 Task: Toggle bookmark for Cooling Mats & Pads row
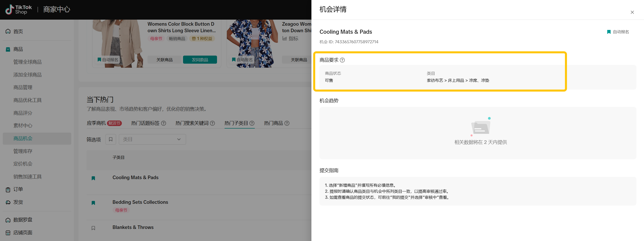[x=93, y=178]
